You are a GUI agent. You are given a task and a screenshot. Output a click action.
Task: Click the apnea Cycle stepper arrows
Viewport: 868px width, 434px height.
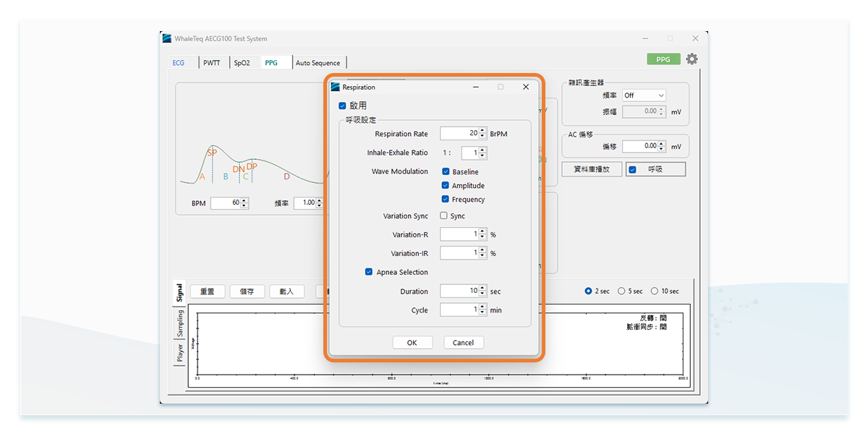point(482,310)
